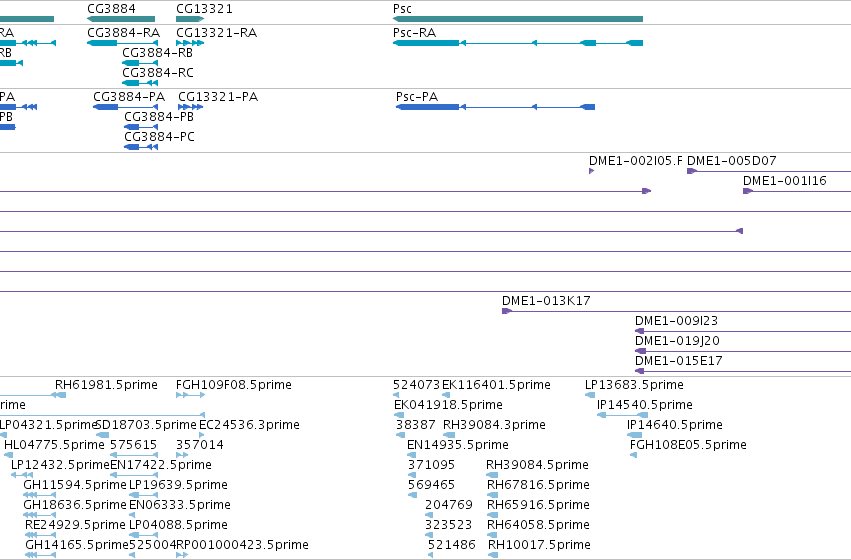Viewport: 851px width, 560px height.
Task: Select the DME1-002I05.F clone label
Action: 636,161
